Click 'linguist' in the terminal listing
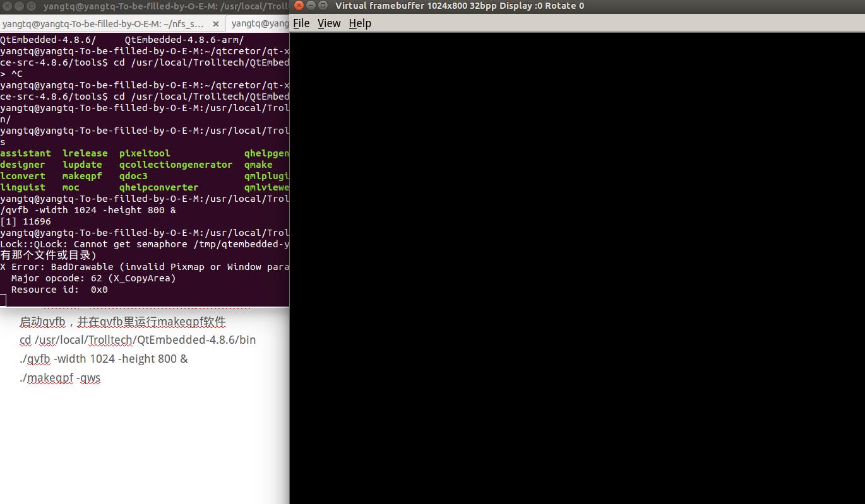The height and width of the screenshot is (504, 865). [23, 187]
